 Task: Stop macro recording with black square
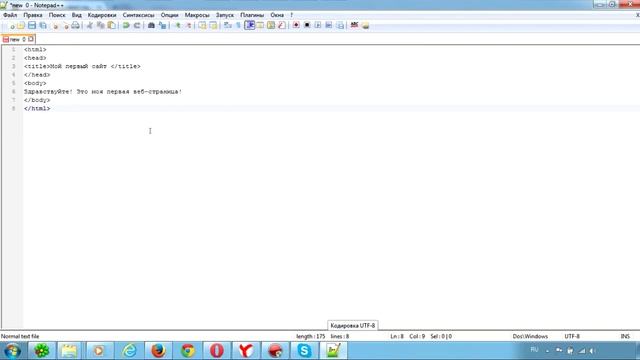[307, 25]
